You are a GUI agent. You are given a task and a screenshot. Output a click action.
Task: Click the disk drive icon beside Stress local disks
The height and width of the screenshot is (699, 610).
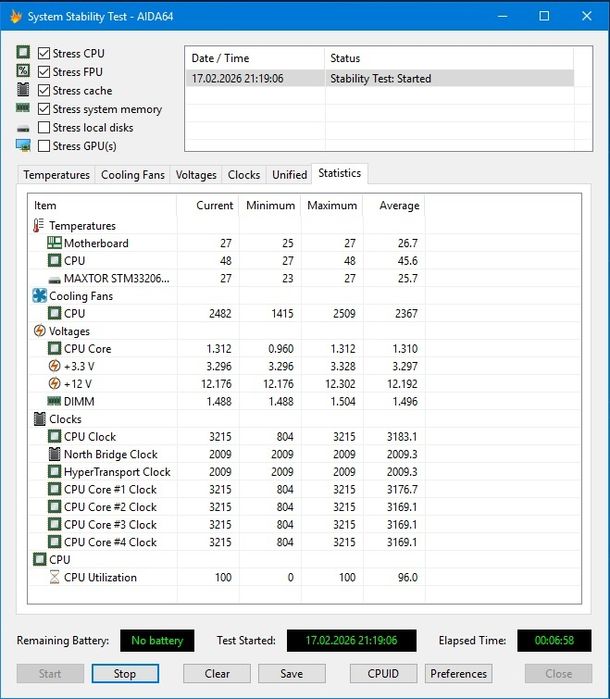click(23, 129)
